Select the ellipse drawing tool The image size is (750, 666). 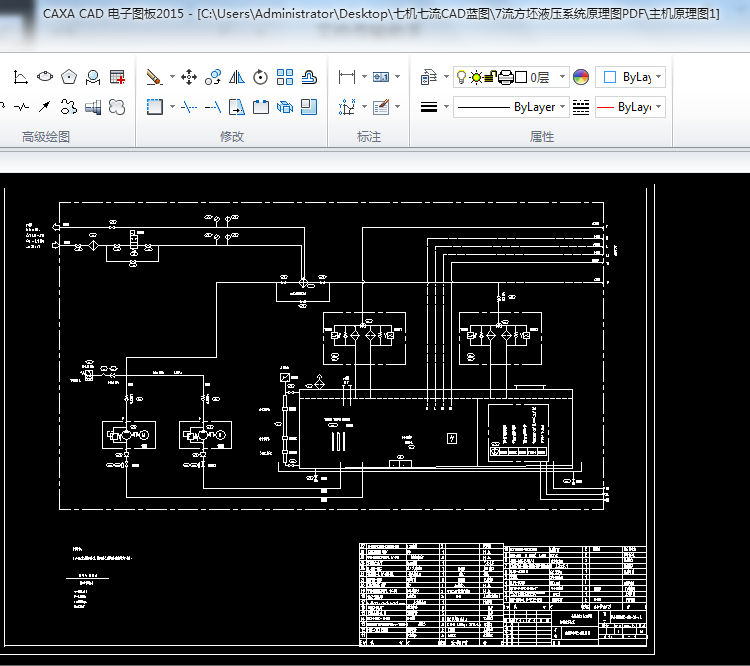pos(45,77)
